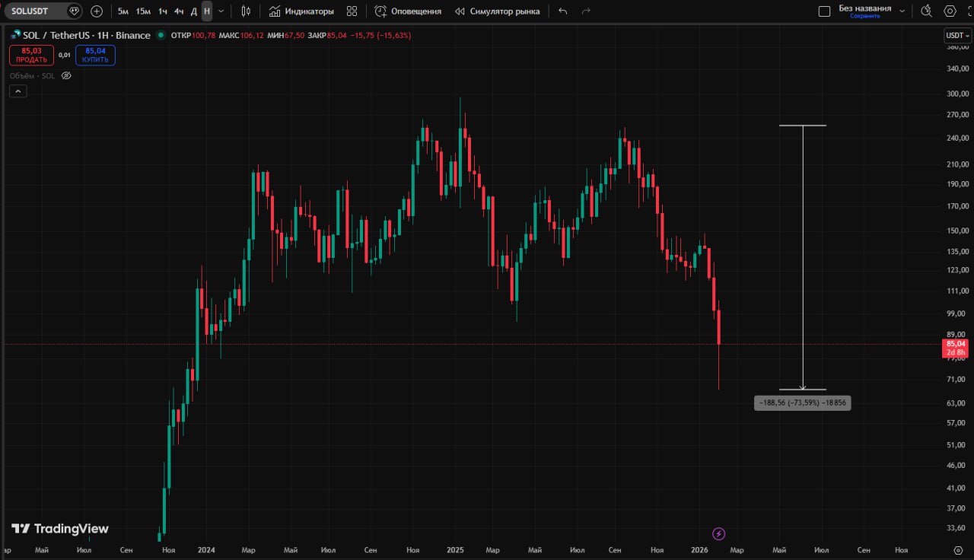Start the Симулятор рынка replay mode
Screen dimensions: 974x560
point(497,11)
